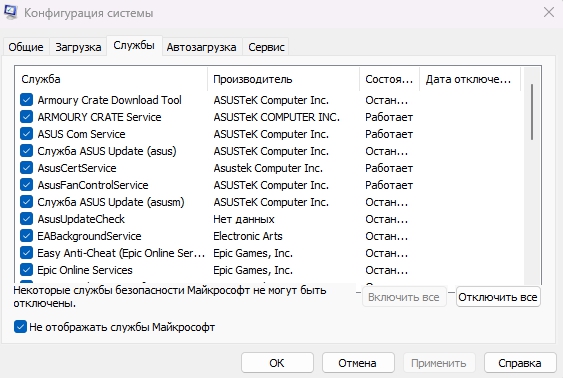Switch to the Общие tab
563x378 pixels.
coord(26,47)
